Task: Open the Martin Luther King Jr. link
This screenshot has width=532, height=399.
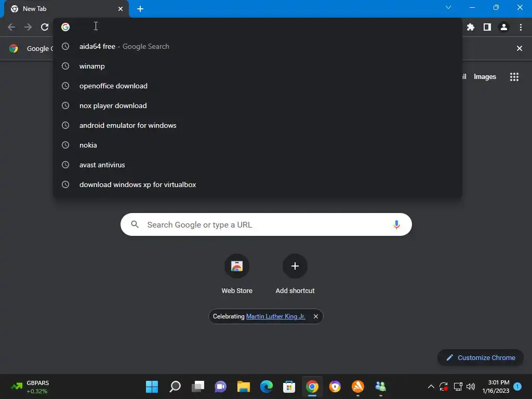Action: pos(275,316)
